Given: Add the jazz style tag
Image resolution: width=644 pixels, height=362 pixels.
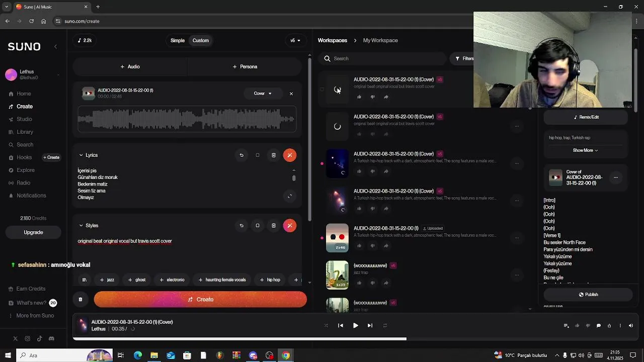Looking at the screenshot, I should pos(107,280).
